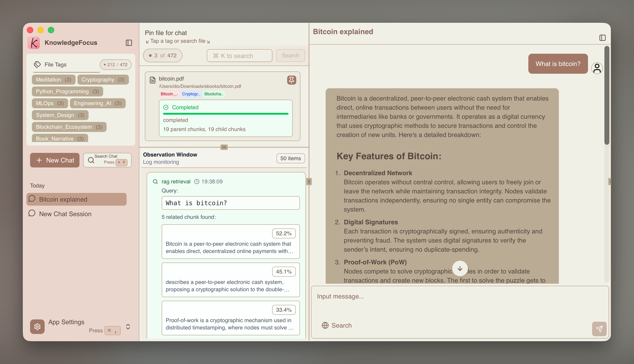The image size is (634, 364).
Task: Switch to New Chat Session
Action: pos(65,214)
